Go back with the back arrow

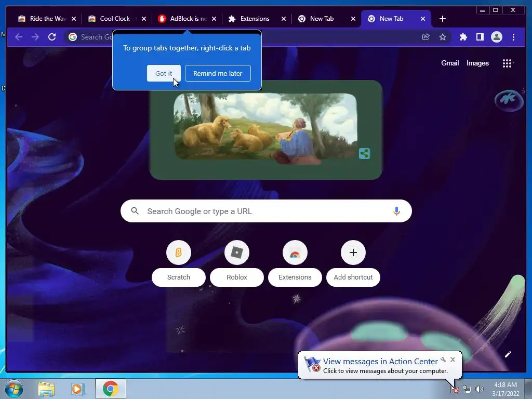[x=19, y=37]
